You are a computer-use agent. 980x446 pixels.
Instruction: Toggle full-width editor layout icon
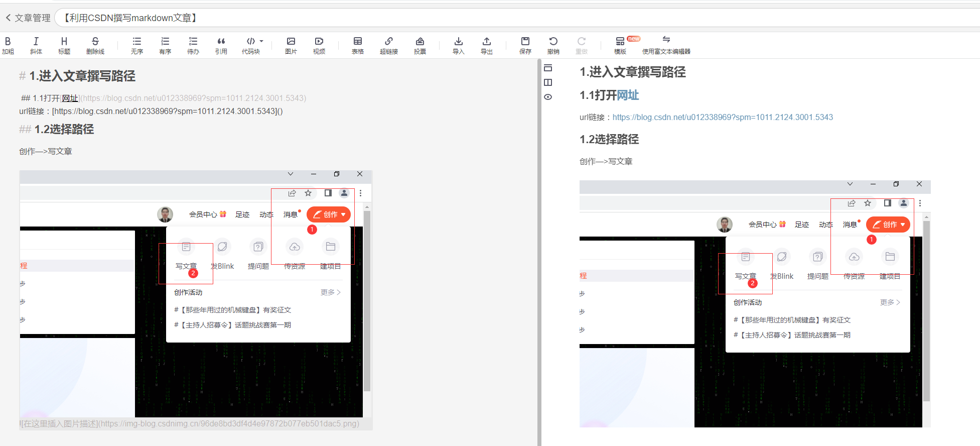tap(548, 68)
